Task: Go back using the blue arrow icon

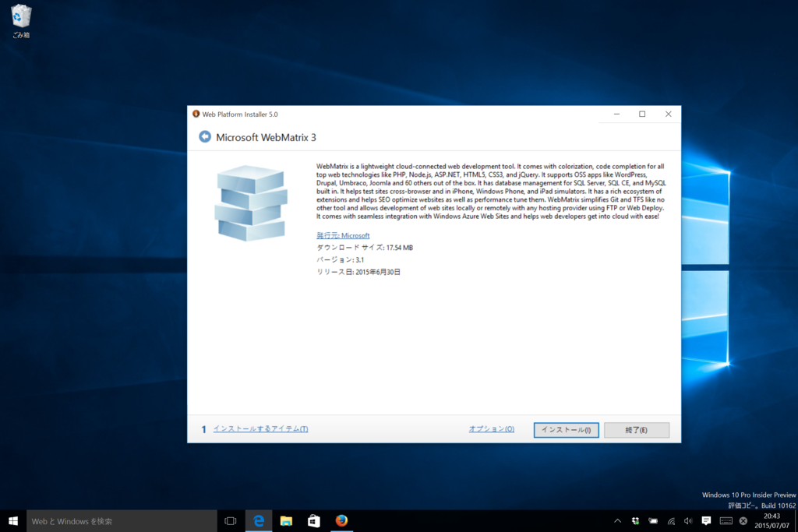Action: pyautogui.click(x=205, y=137)
